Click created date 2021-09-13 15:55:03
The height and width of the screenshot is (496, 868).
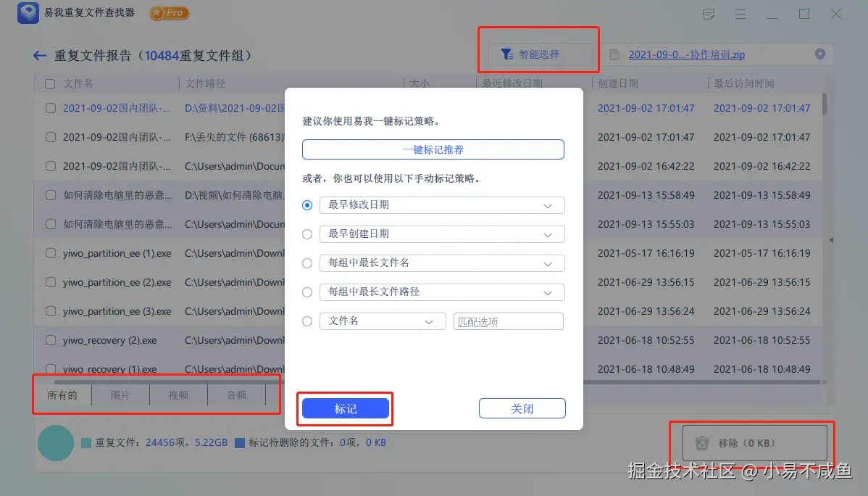click(x=646, y=224)
